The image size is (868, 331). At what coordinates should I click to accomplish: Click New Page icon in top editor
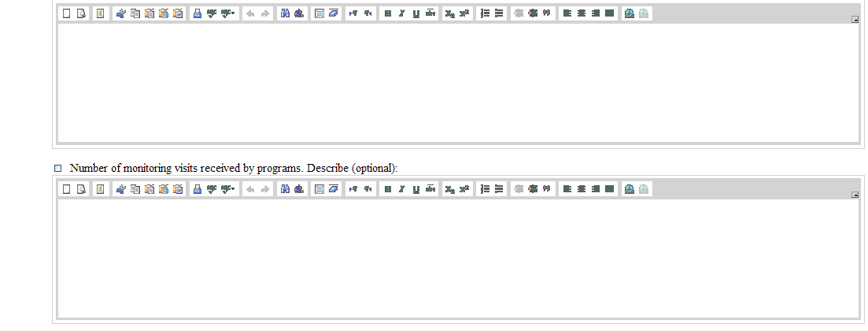coord(66,13)
